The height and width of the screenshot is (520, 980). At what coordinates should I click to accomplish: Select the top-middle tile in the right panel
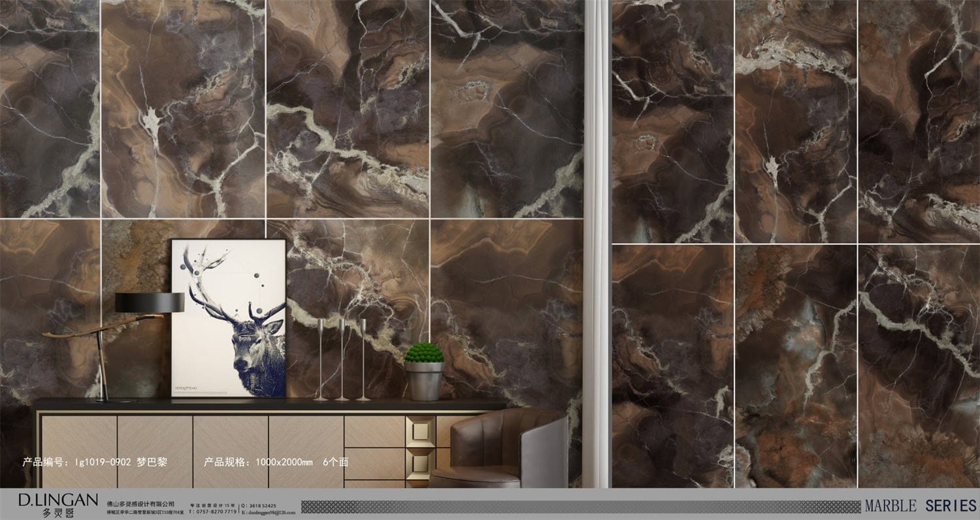796,121
